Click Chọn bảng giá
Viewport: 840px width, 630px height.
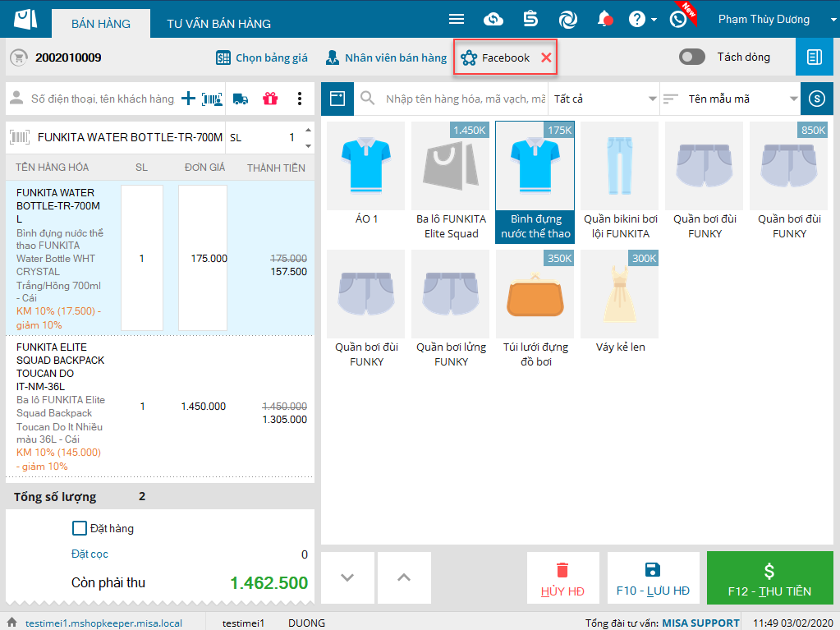pos(261,57)
